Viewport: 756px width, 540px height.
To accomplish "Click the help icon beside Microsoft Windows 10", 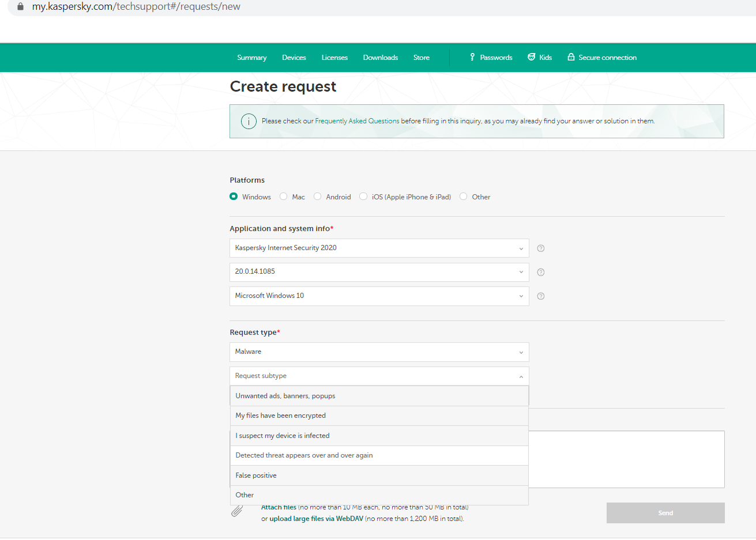I will 541,296.
